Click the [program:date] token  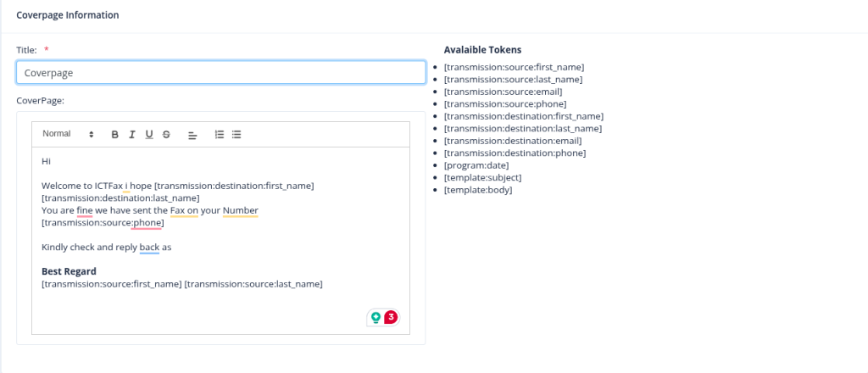(x=478, y=165)
